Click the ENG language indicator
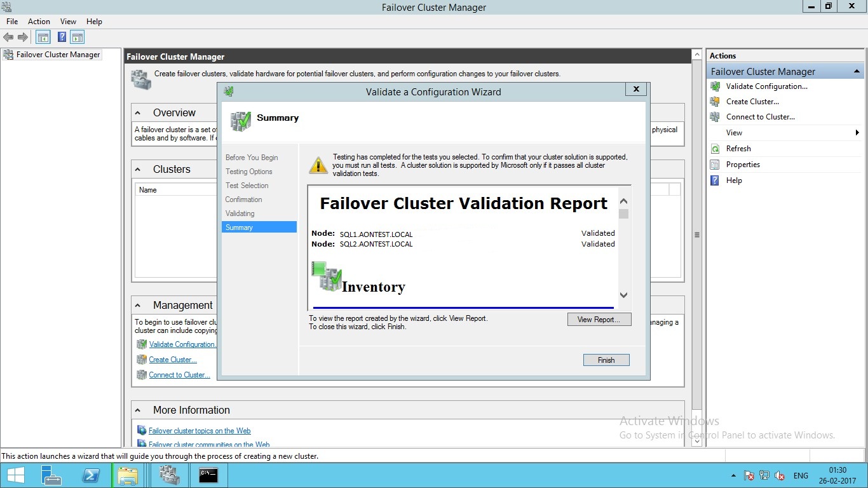This screenshot has height=488, width=868. (x=801, y=476)
